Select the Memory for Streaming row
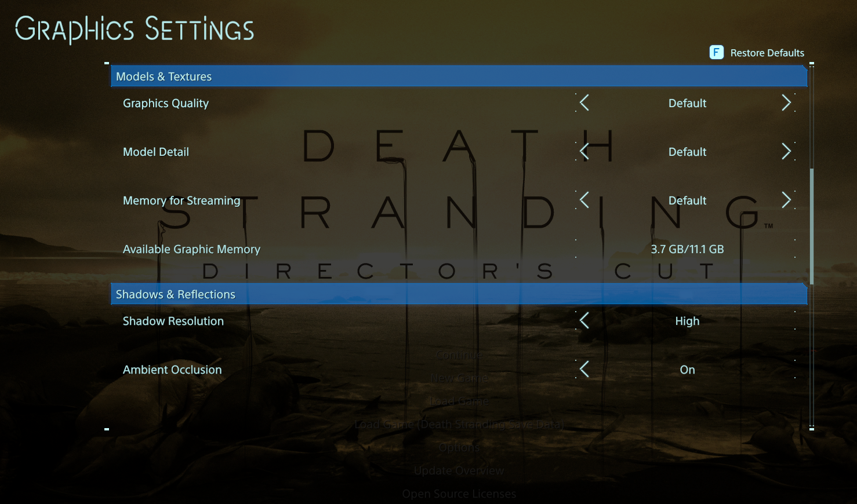 459,200
